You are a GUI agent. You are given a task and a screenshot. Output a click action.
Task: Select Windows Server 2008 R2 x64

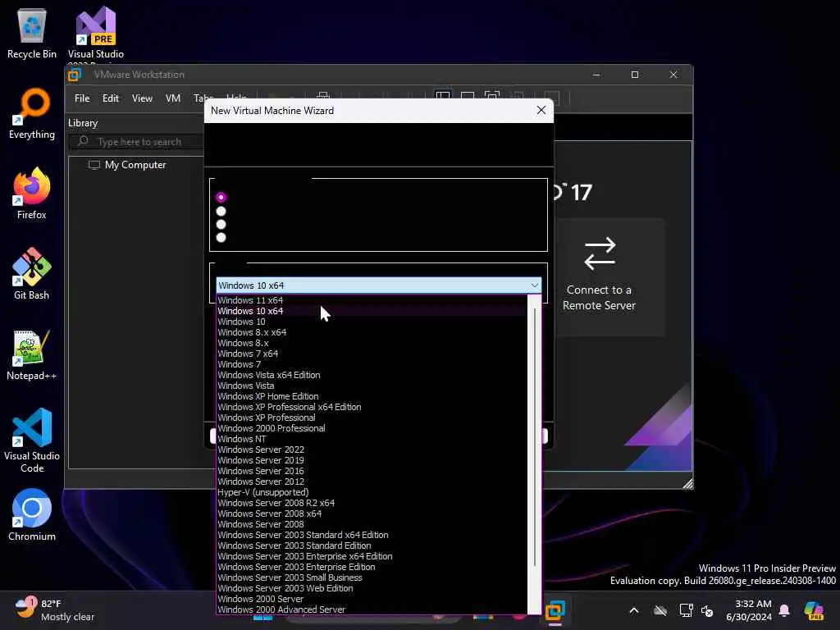coord(372,503)
